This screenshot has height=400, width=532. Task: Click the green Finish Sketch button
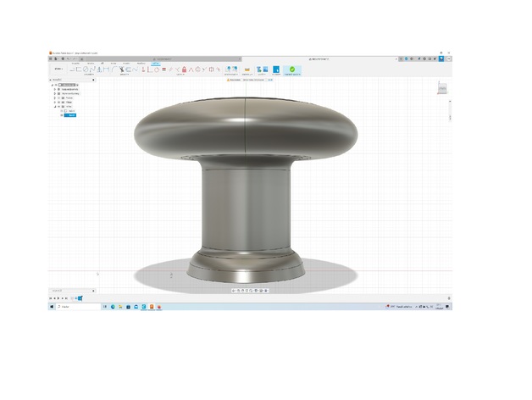291,69
